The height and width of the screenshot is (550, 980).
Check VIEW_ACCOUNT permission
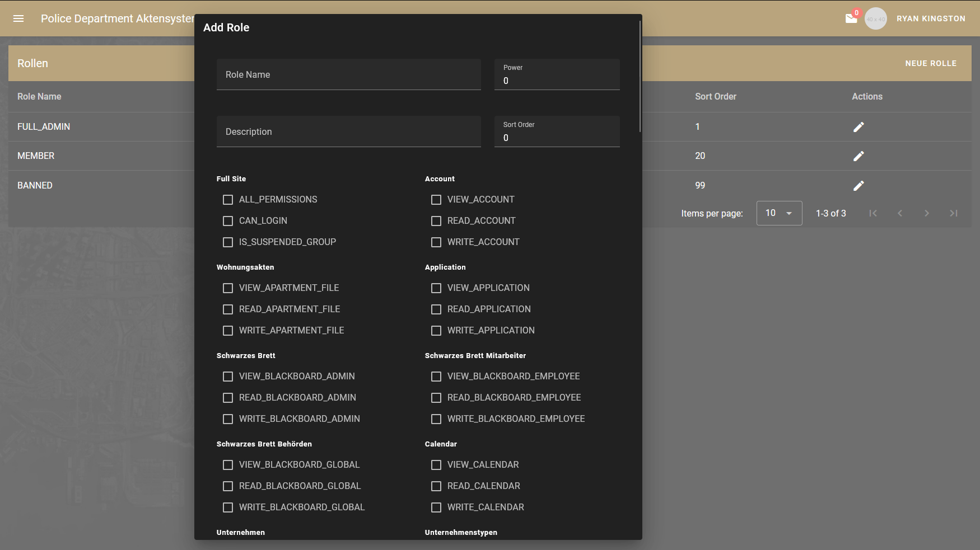436,200
